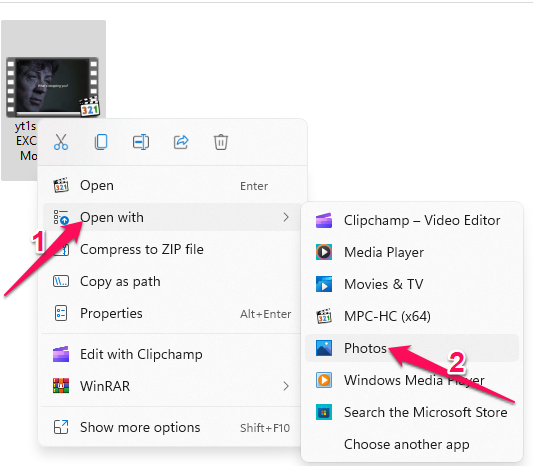This screenshot has width=533, height=466.
Task: Click the Windows Media Player icon
Action: (x=324, y=380)
